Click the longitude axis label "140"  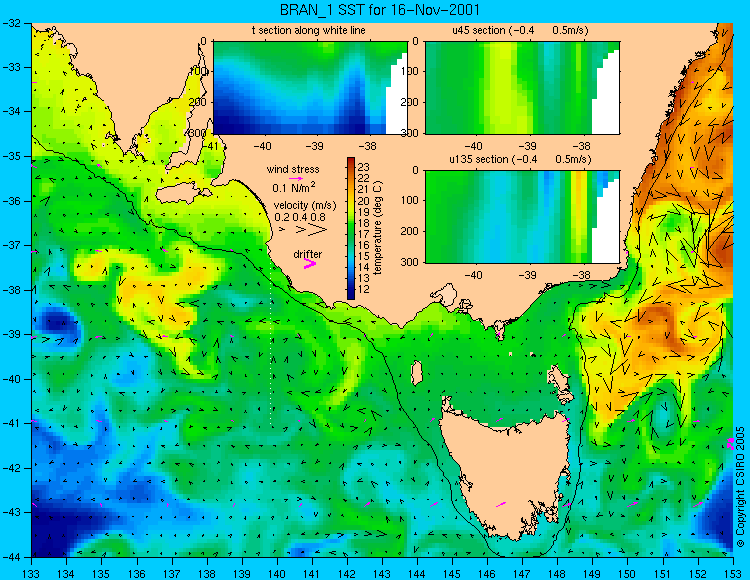coord(277,574)
